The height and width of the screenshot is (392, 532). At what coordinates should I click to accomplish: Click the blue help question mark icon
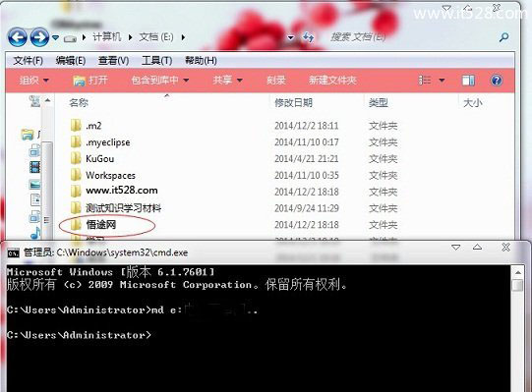click(497, 81)
